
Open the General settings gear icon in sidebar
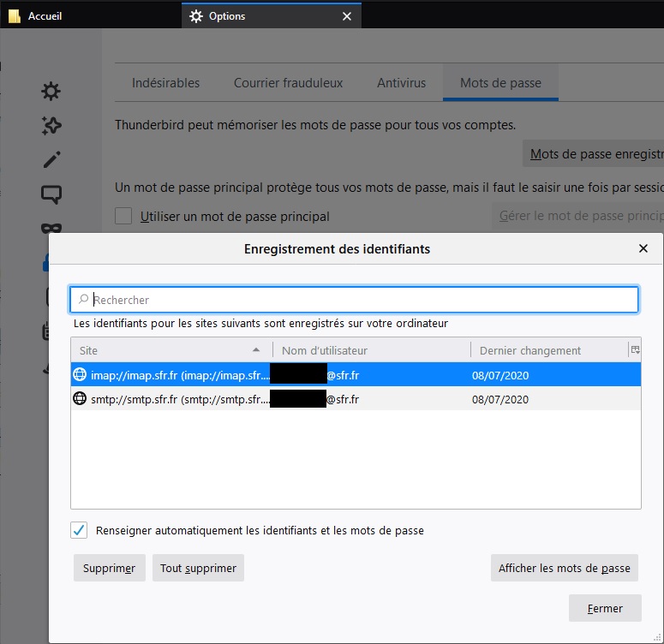pos(51,91)
